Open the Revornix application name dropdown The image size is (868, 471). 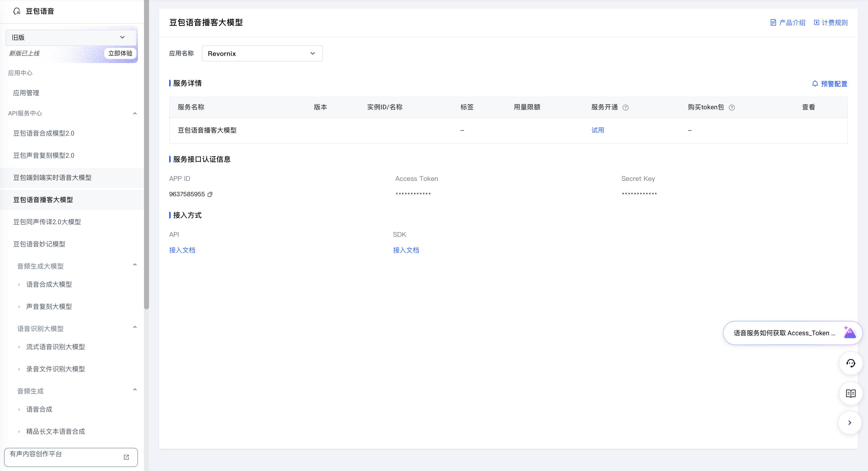pos(262,54)
